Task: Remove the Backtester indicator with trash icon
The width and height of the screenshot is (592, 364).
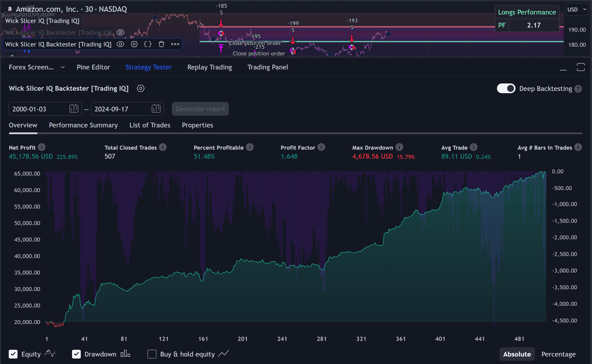Action: [x=161, y=44]
